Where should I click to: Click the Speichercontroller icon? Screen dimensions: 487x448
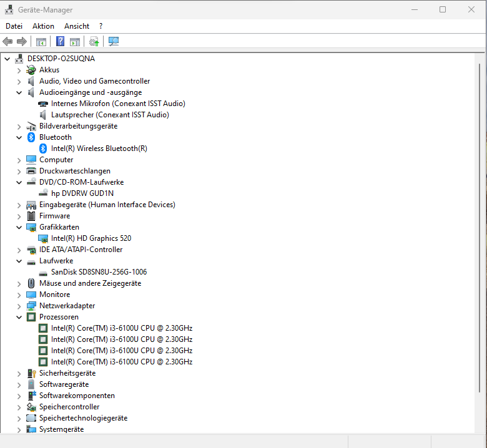(x=31, y=407)
